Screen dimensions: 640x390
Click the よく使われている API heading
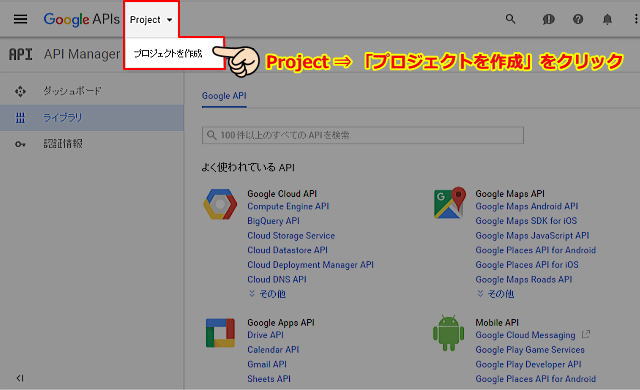(x=248, y=167)
